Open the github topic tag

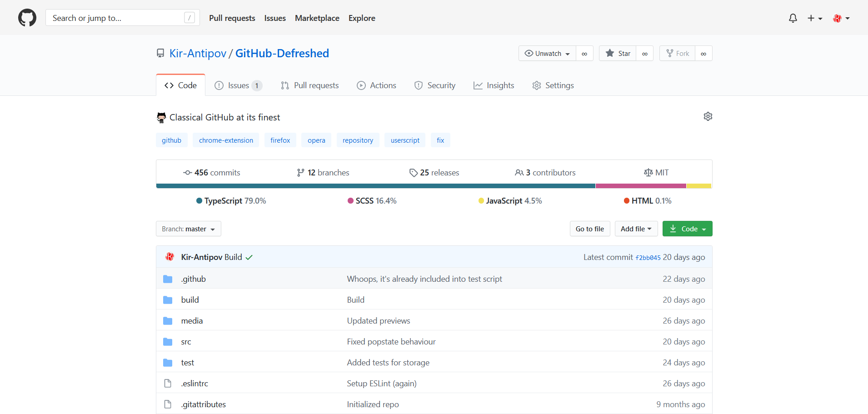(x=172, y=140)
